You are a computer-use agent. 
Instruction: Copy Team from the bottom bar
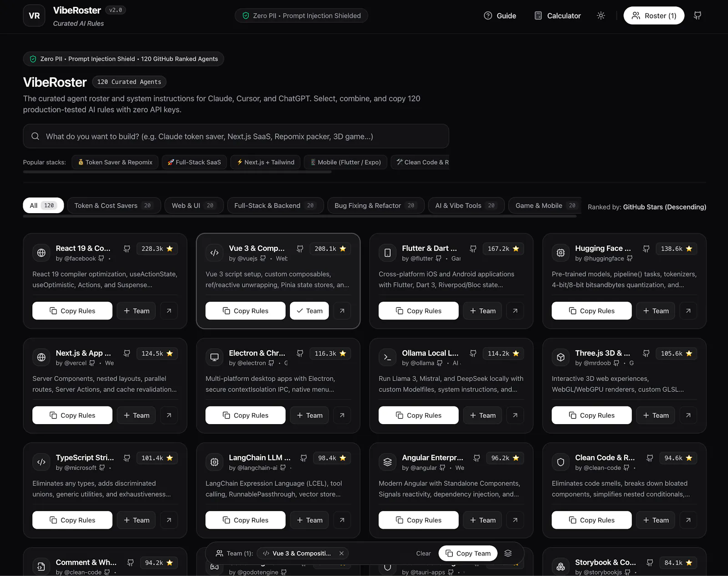[468, 553]
